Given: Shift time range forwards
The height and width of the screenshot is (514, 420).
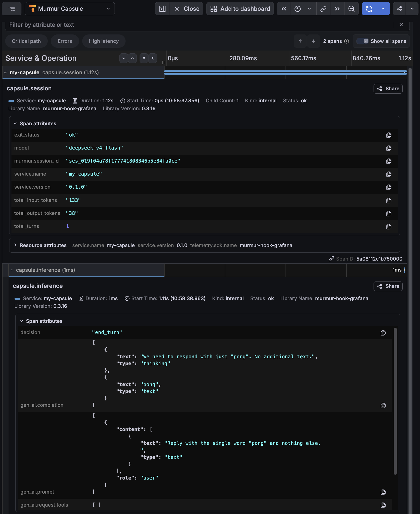Looking at the screenshot, I should coord(337,9).
